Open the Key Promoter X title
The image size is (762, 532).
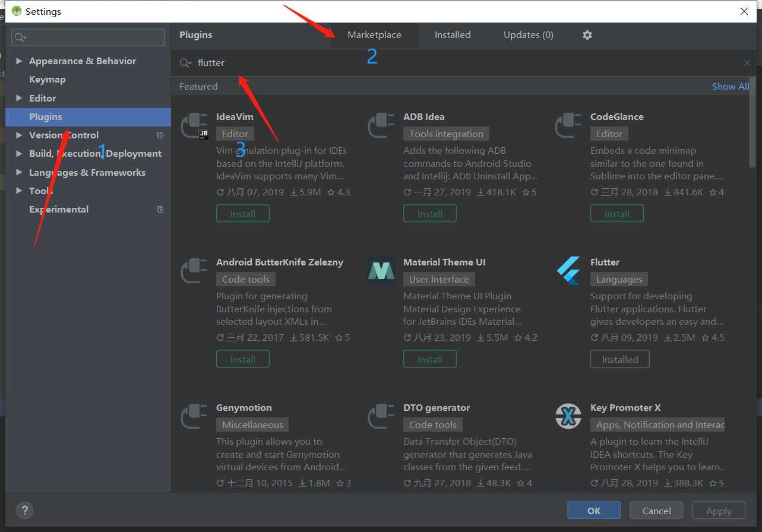625,408
